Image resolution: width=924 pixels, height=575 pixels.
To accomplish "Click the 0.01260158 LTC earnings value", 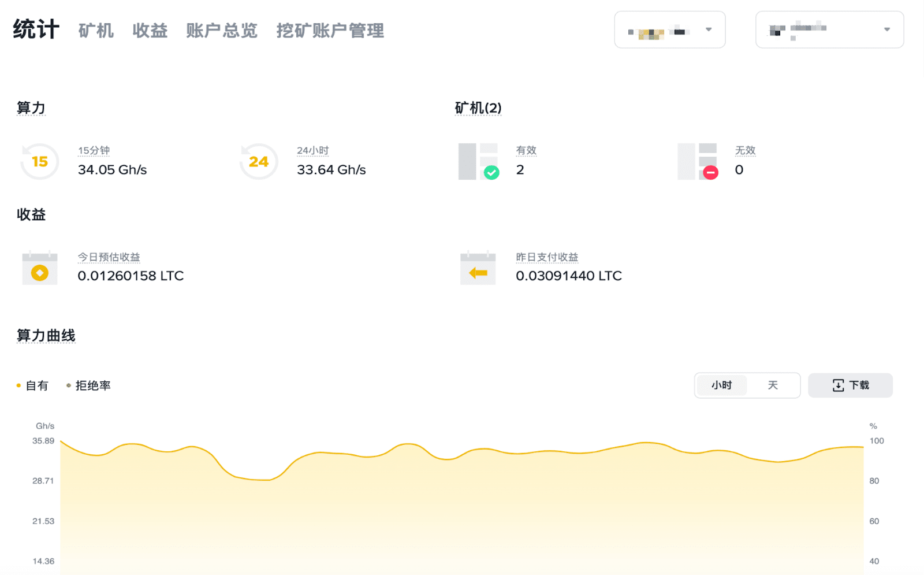I will pos(131,276).
